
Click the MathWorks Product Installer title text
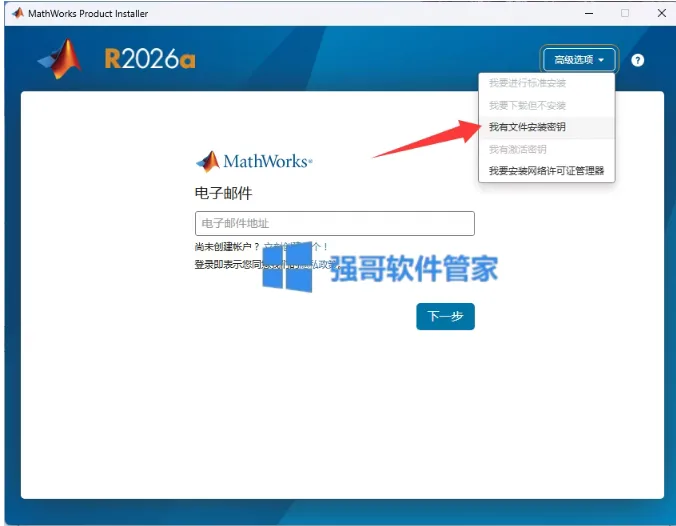click(88, 14)
